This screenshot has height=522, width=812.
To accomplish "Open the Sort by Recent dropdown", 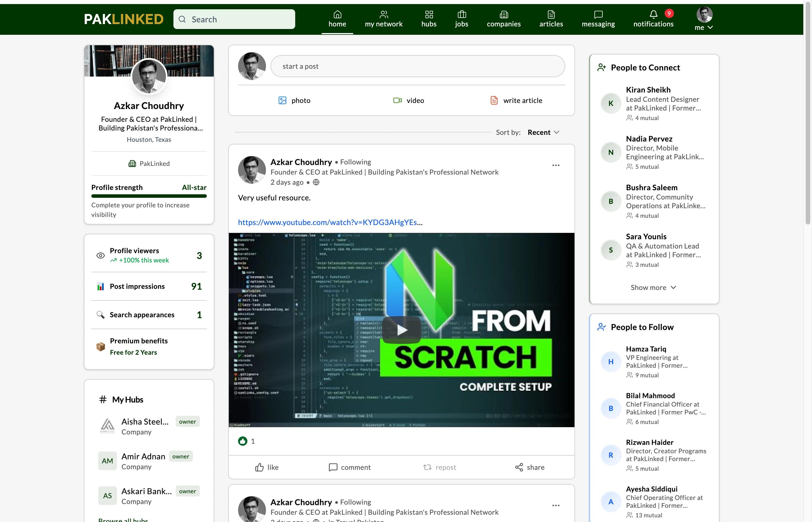I will pyautogui.click(x=543, y=132).
